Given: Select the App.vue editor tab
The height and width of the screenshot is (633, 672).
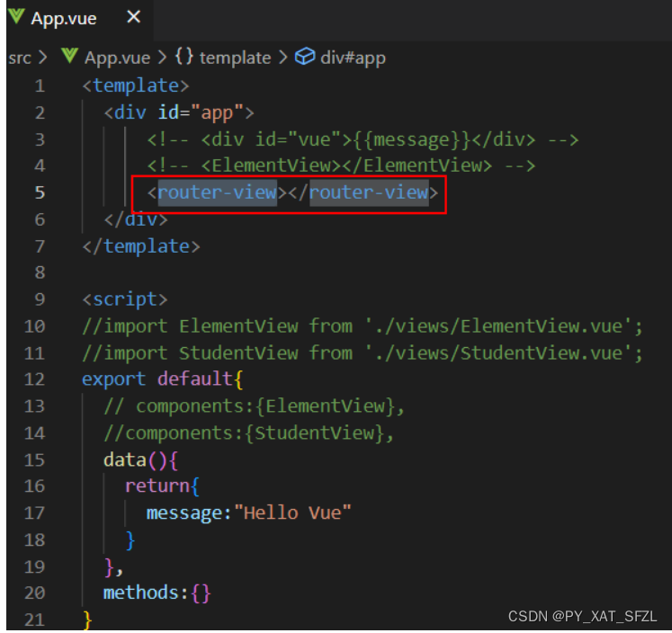Looking at the screenshot, I should click(79, 18).
